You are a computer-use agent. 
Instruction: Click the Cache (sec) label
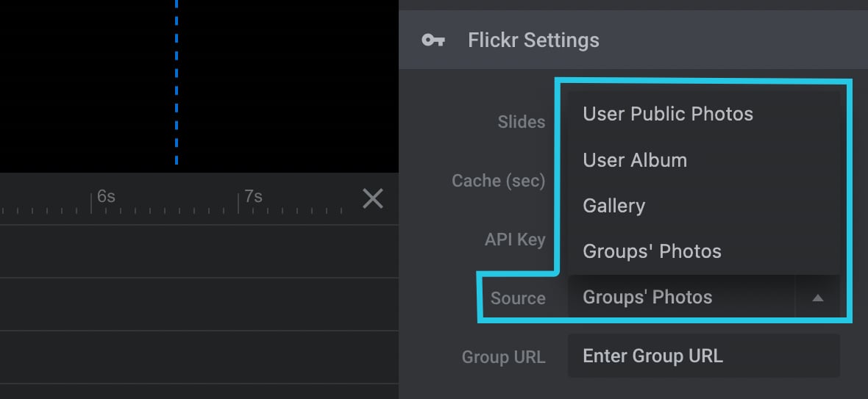[498, 181]
